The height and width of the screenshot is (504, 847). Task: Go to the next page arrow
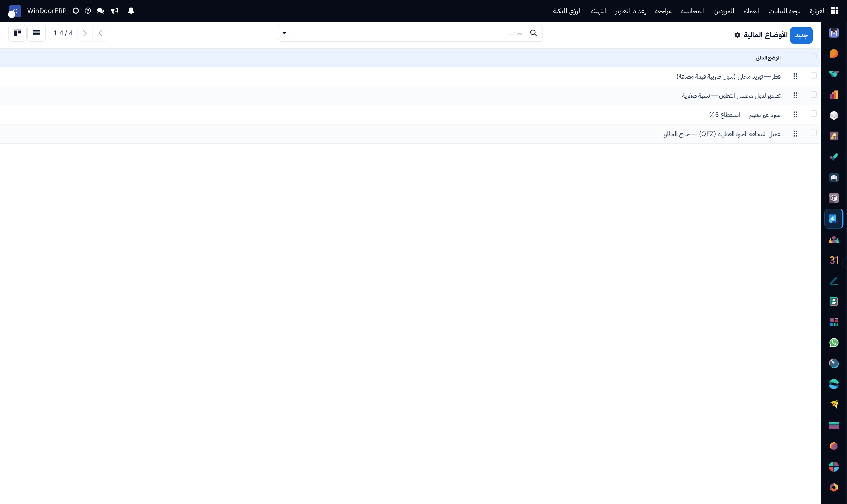pos(85,33)
